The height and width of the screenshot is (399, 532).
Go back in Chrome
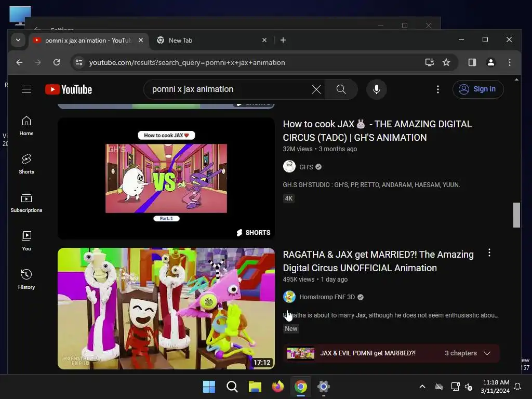(x=19, y=62)
